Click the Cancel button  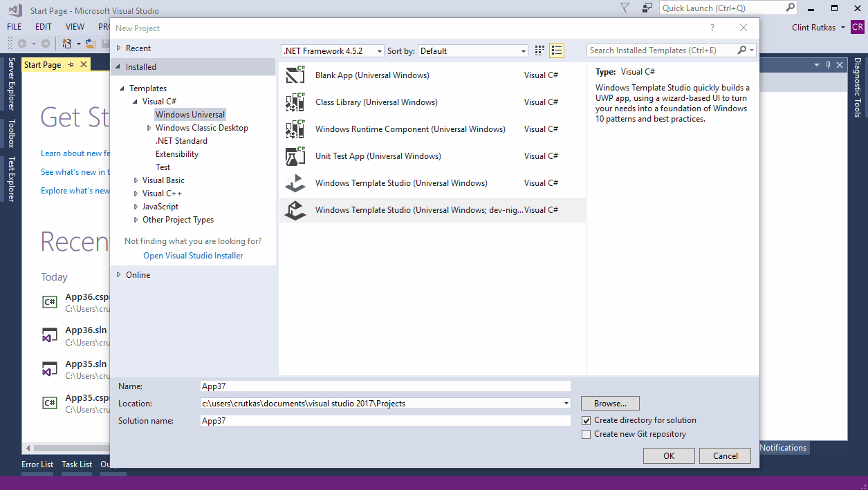click(726, 455)
